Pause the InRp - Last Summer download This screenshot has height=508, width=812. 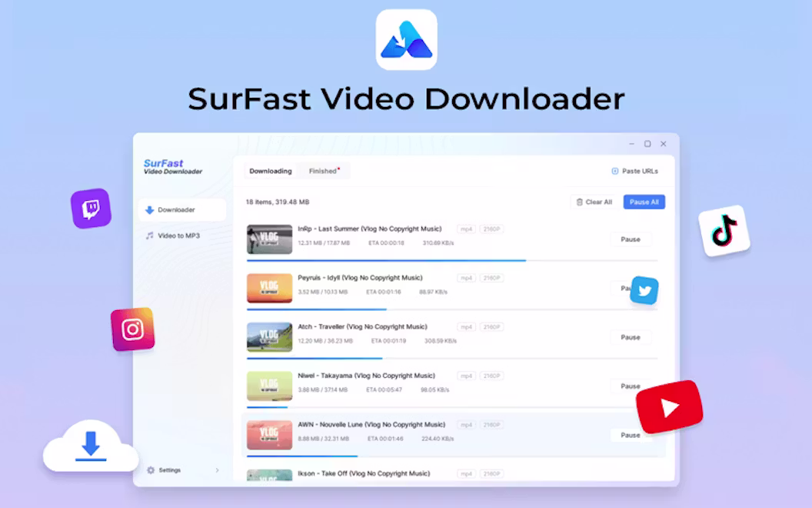(x=631, y=239)
